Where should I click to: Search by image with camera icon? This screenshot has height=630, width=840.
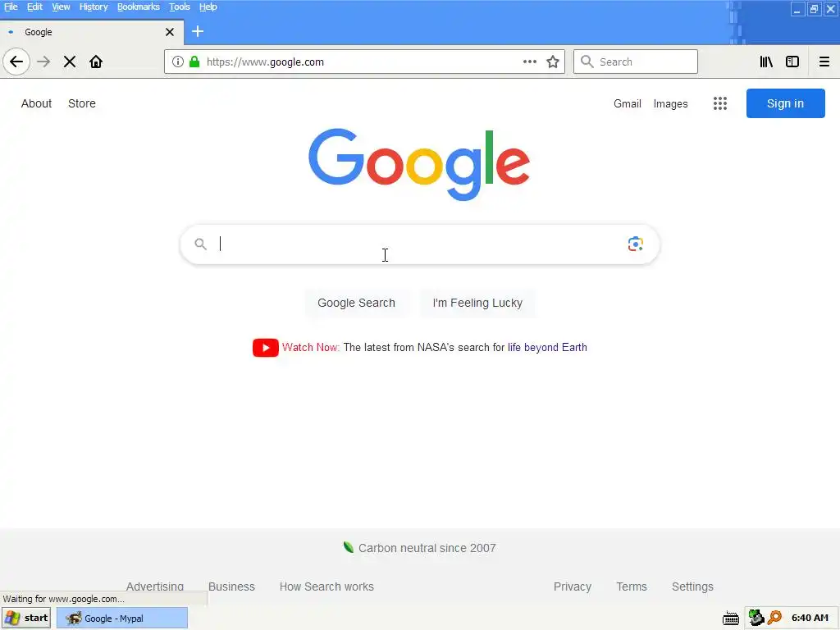click(x=636, y=244)
